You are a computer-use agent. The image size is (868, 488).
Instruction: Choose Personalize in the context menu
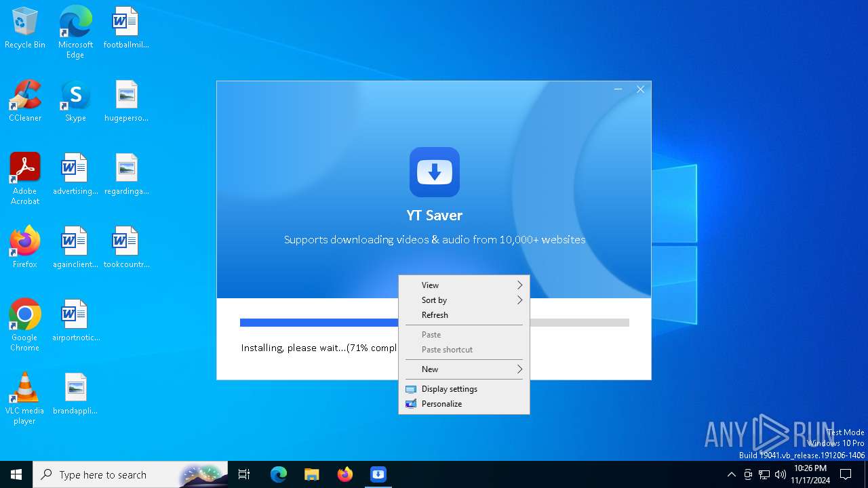[464, 404]
